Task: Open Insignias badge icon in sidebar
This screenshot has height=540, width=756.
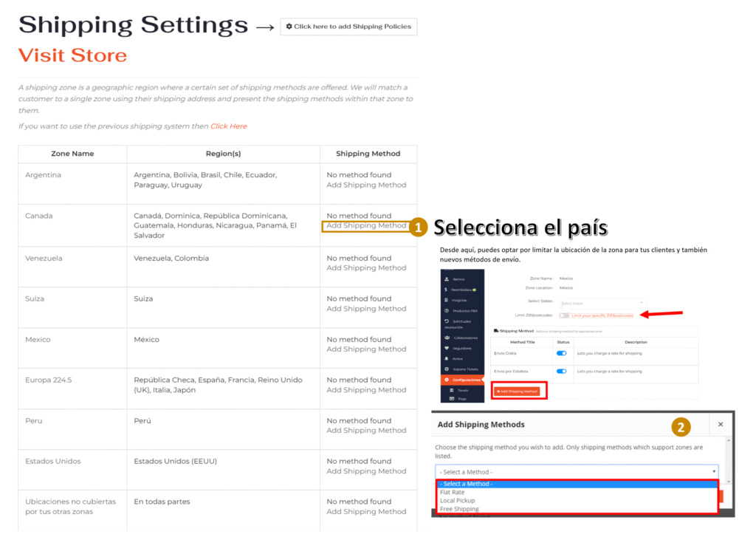Action: point(447,300)
